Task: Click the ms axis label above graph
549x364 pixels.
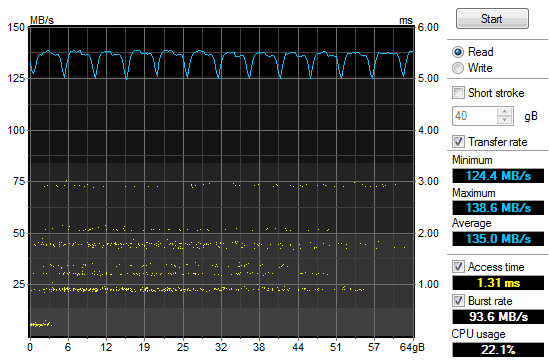Action: (406, 20)
